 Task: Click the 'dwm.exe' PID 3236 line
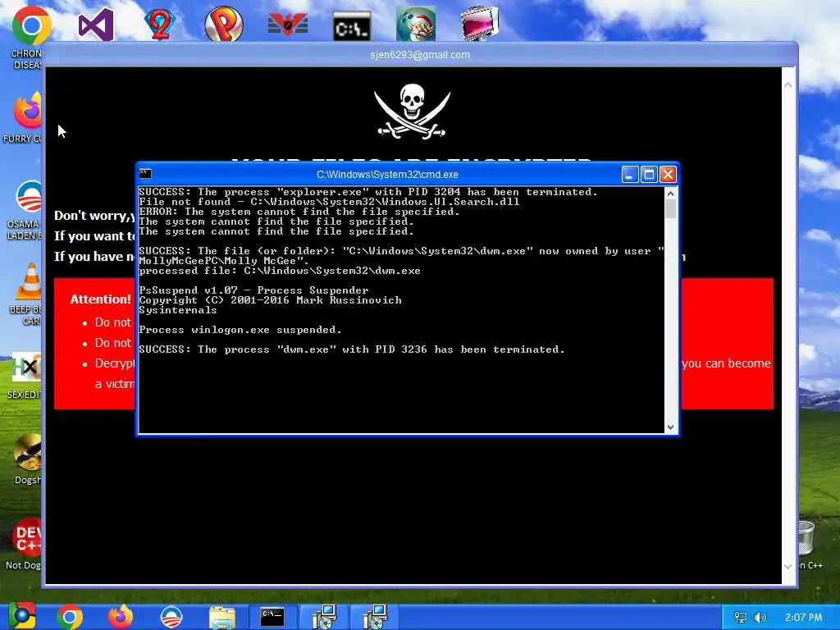pos(351,349)
